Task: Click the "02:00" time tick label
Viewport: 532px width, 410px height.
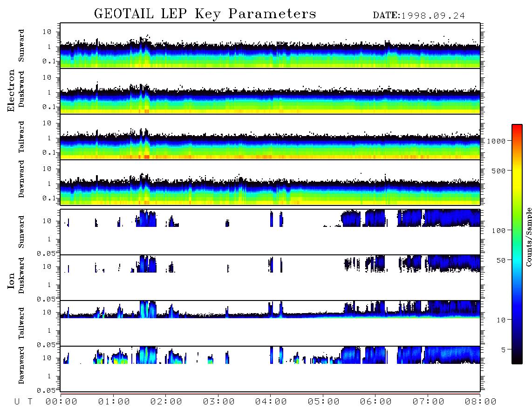Action: tap(166, 402)
